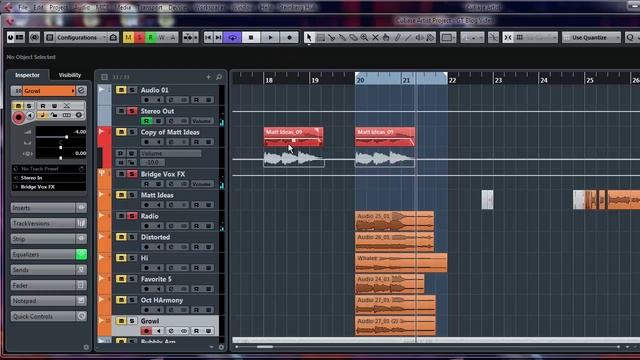Expand the Notepad inspector section
Viewport: 640px width, 360px height.
pos(49,301)
